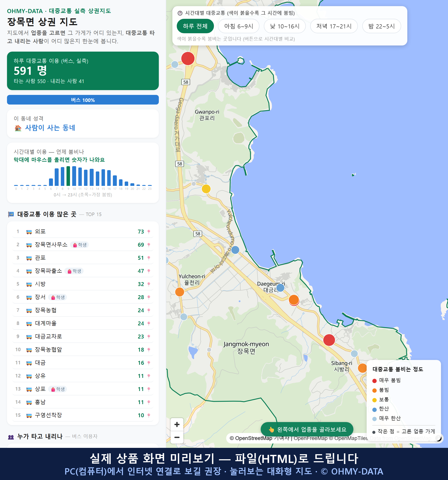The width and height of the screenshot is (448, 480).
Task: Click the pin icon in the 관포 row
Action: click(149, 258)
